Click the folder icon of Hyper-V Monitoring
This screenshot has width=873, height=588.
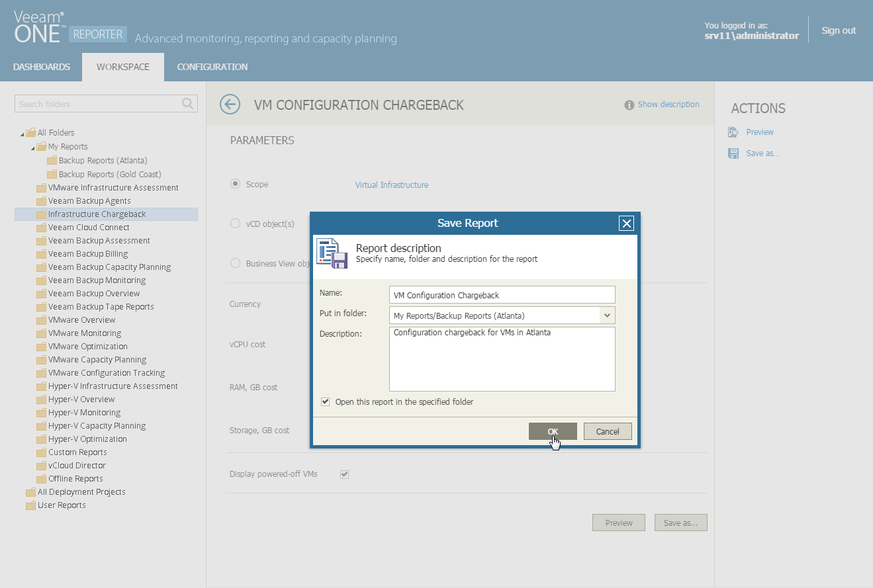(42, 413)
